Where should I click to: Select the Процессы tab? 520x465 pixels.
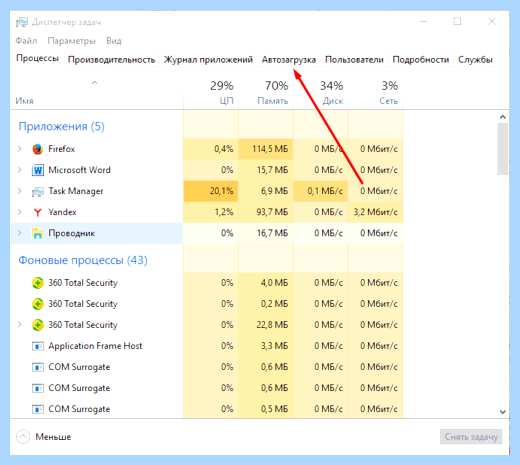pos(37,58)
